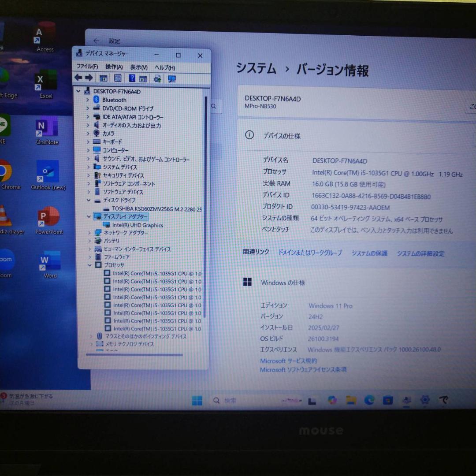Open File Explorer from the taskbar
The image size is (476, 476).
click(351, 400)
